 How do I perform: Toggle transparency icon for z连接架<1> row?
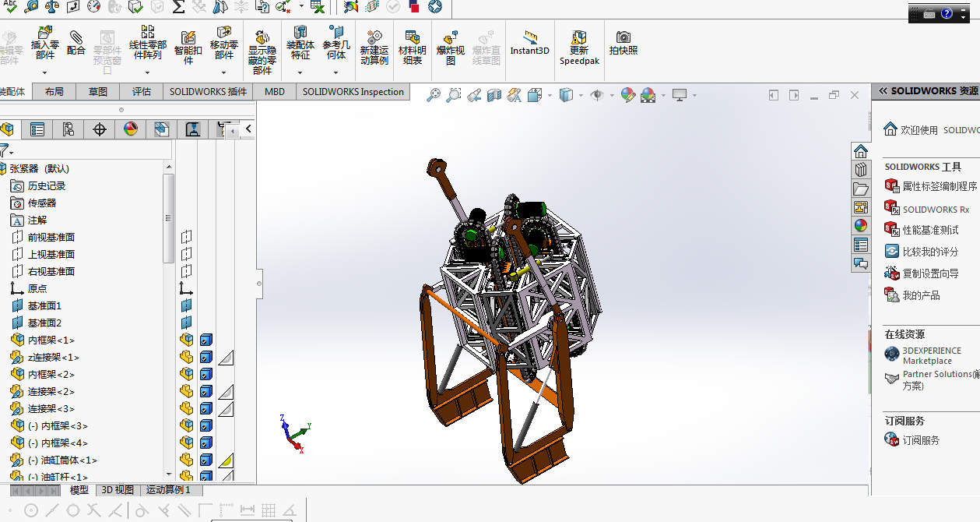226,358
